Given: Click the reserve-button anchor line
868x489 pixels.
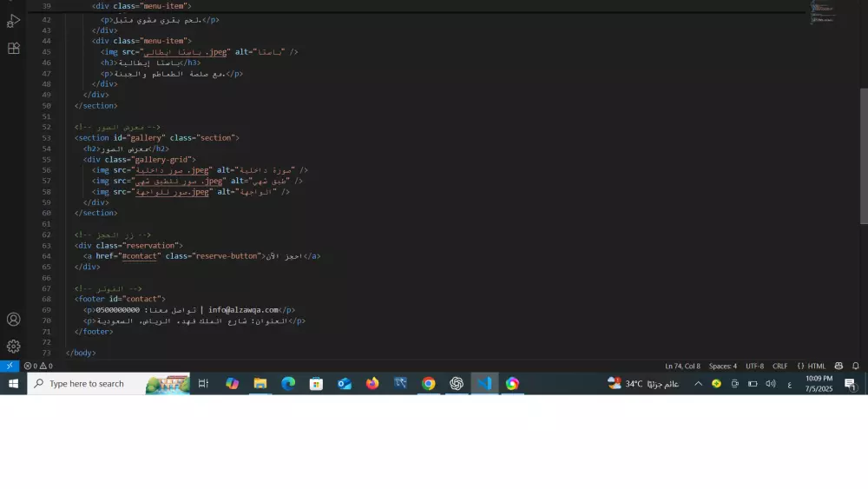Looking at the screenshot, I should tap(202, 256).
